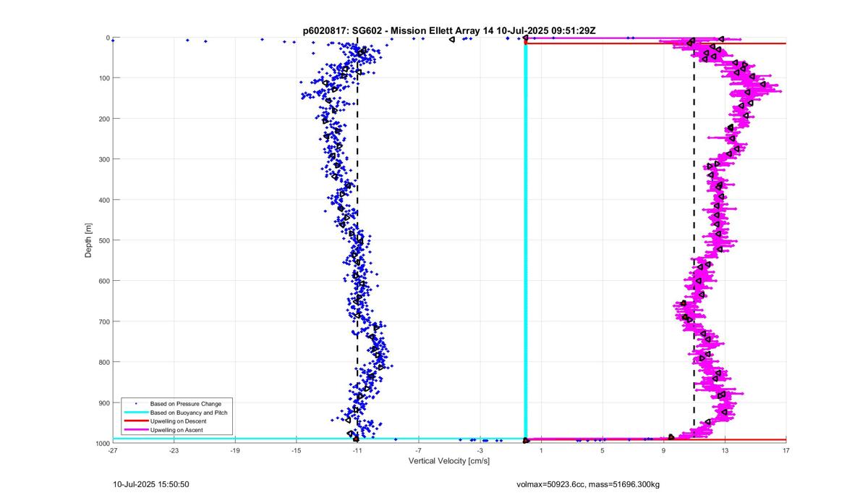Click the depth tick label '700'
The width and height of the screenshot is (868, 498).
103,321
